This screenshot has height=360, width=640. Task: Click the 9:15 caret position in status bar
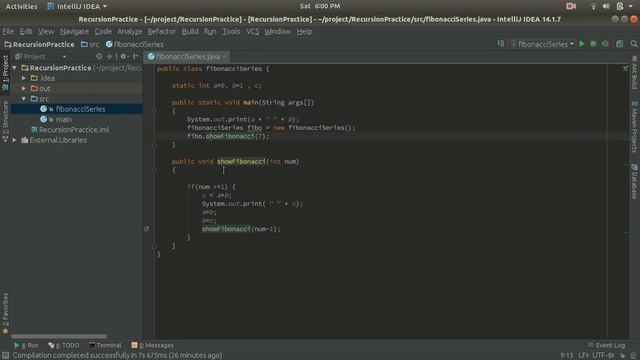coord(567,356)
